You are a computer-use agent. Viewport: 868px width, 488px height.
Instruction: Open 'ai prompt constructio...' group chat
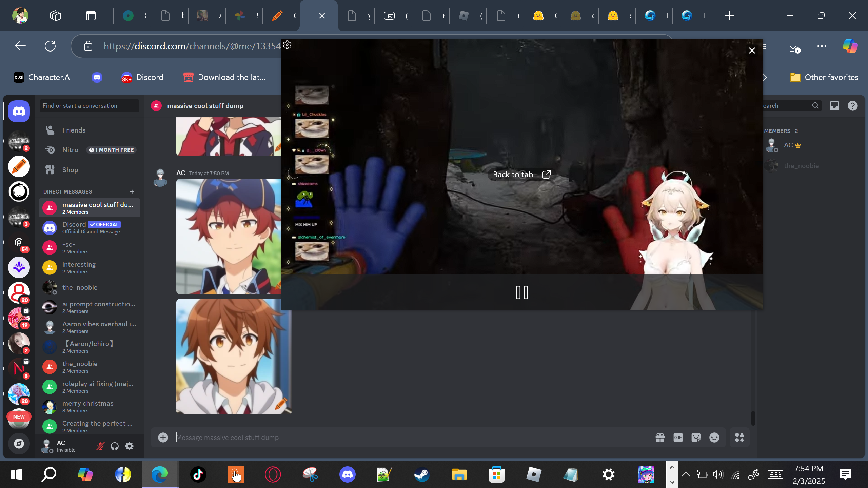90,307
